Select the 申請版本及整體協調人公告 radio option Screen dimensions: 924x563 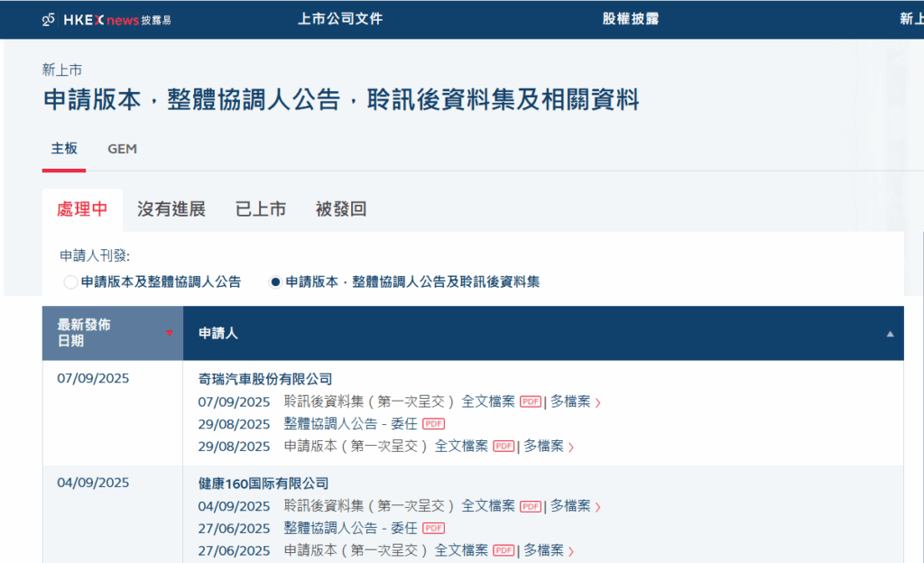(x=70, y=281)
